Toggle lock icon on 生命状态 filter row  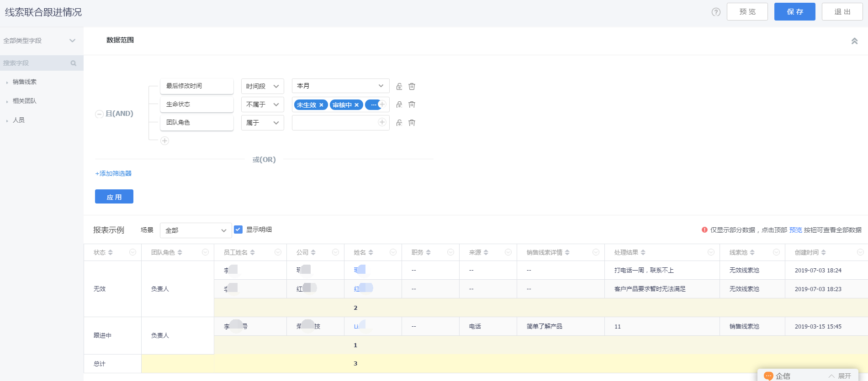click(x=399, y=104)
